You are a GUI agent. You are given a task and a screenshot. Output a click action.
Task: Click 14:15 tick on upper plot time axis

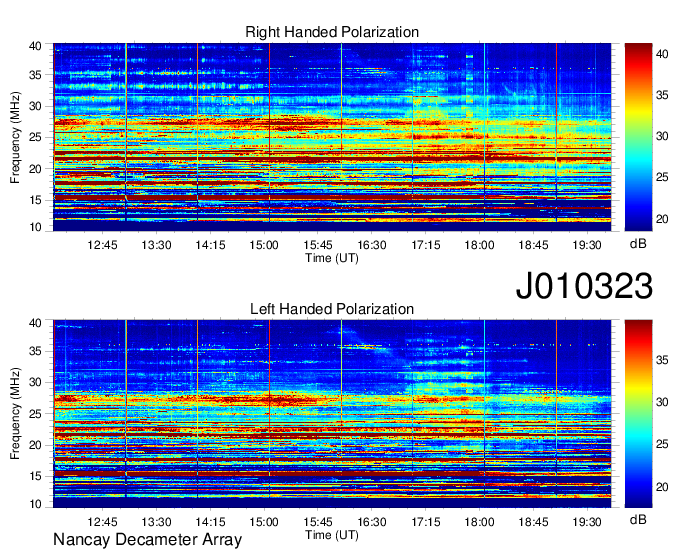click(210, 245)
